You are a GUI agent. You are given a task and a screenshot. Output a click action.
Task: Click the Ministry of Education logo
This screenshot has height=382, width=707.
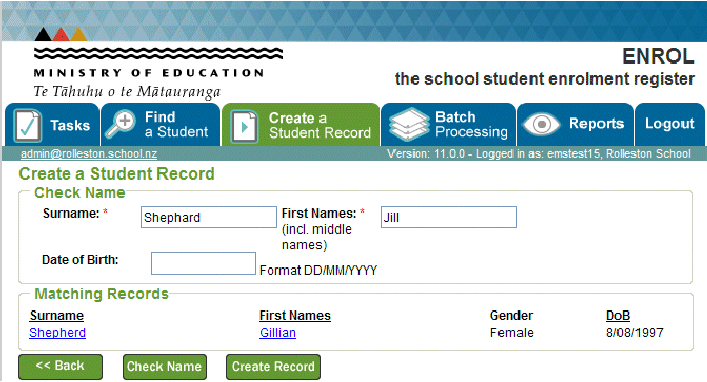(x=158, y=63)
